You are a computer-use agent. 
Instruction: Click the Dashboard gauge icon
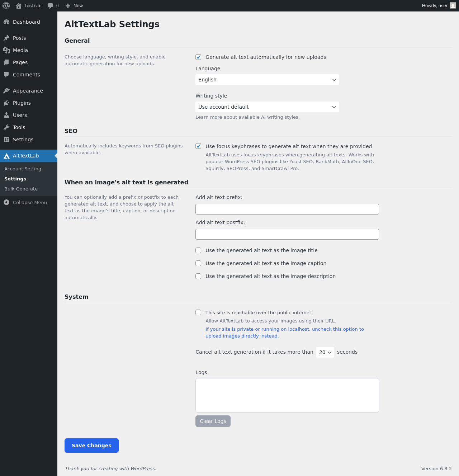[6, 22]
